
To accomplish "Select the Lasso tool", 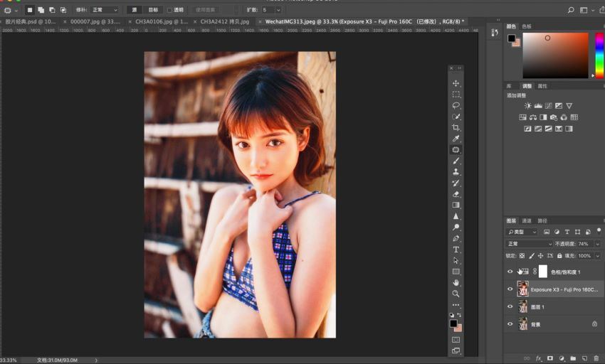I will [x=456, y=105].
